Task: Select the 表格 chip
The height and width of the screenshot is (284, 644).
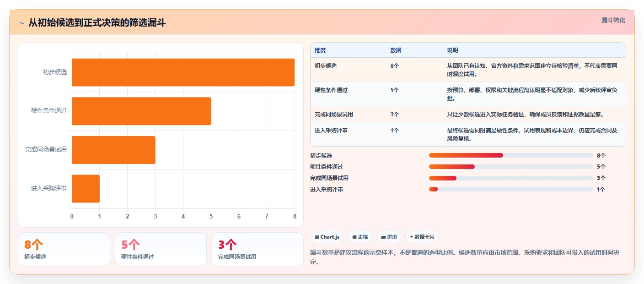Action: 360,237
